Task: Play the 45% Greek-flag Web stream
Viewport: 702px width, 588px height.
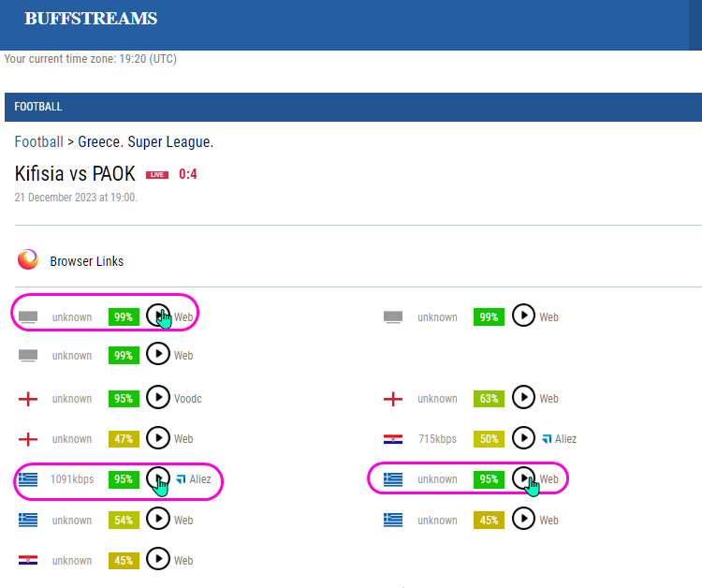Action: pyautogui.click(x=523, y=519)
